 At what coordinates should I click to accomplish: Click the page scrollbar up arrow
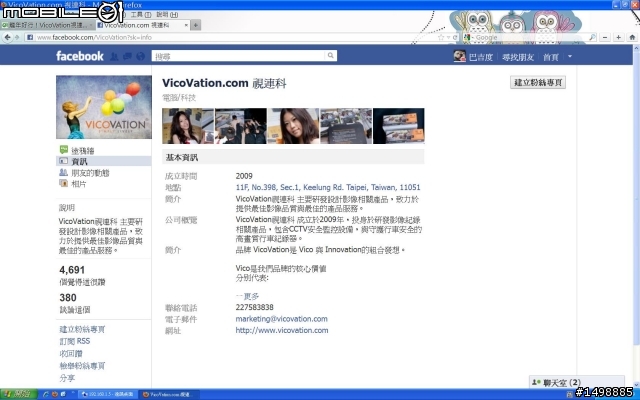click(x=636, y=48)
